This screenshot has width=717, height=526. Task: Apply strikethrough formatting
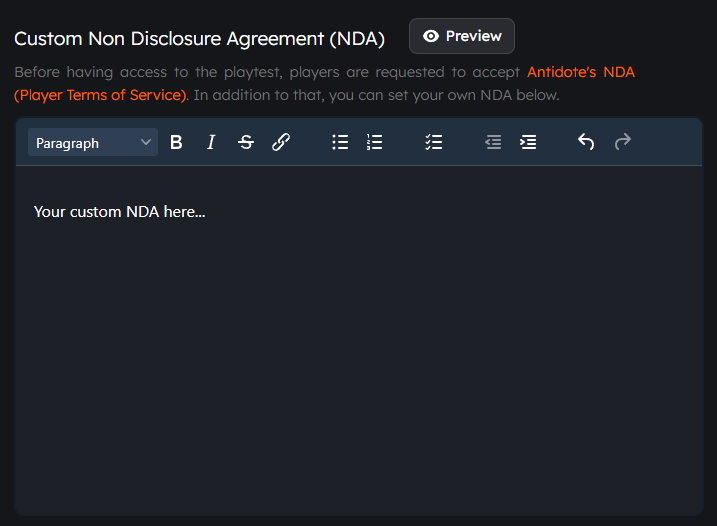246,142
